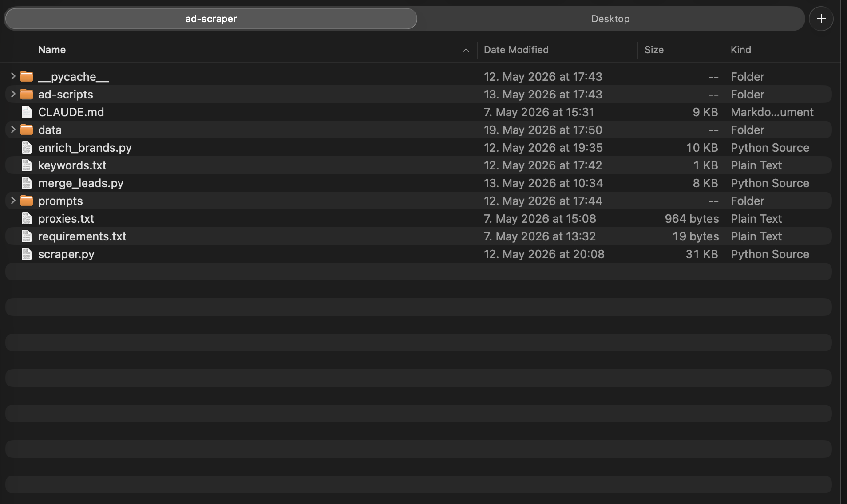Select the ad-scripts file name
Image resolution: width=847 pixels, height=504 pixels.
66,94
